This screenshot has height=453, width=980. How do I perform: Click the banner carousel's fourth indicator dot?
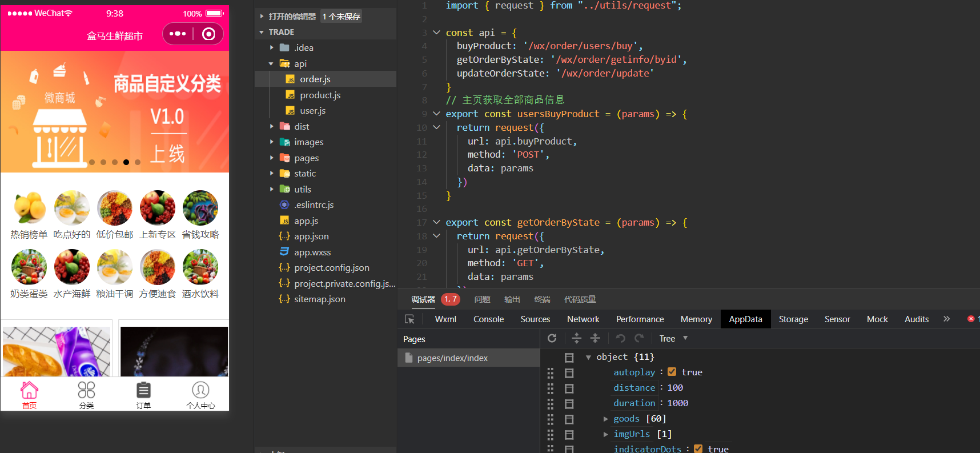click(126, 162)
